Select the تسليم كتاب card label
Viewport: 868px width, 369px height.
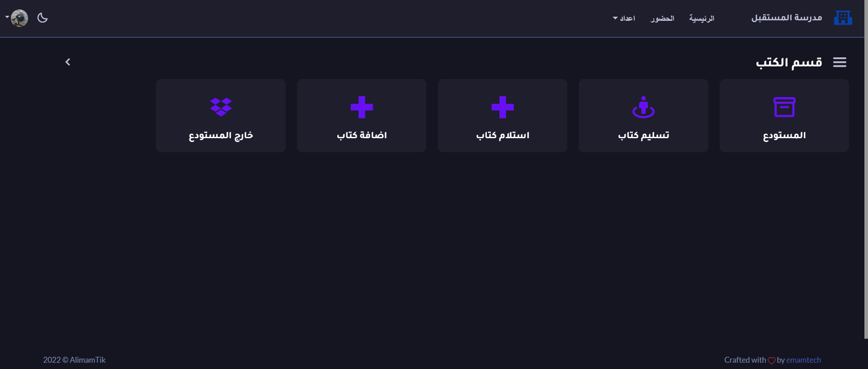(643, 135)
